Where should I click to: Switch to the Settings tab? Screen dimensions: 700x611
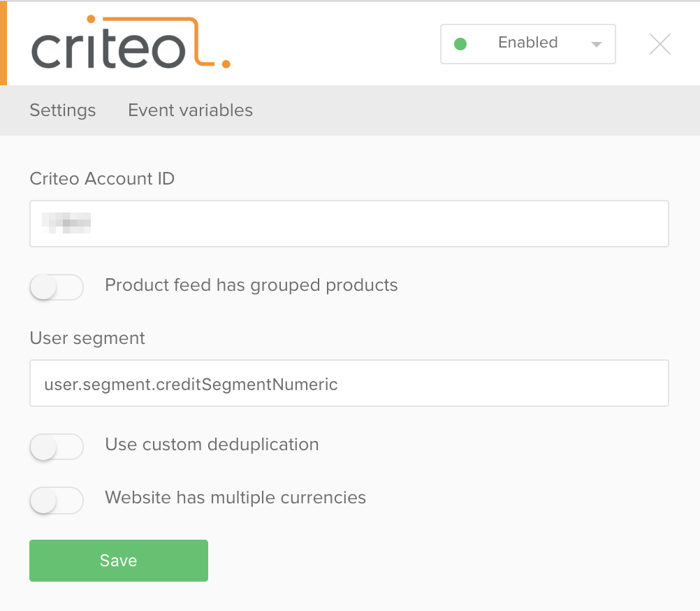point(62,110)
